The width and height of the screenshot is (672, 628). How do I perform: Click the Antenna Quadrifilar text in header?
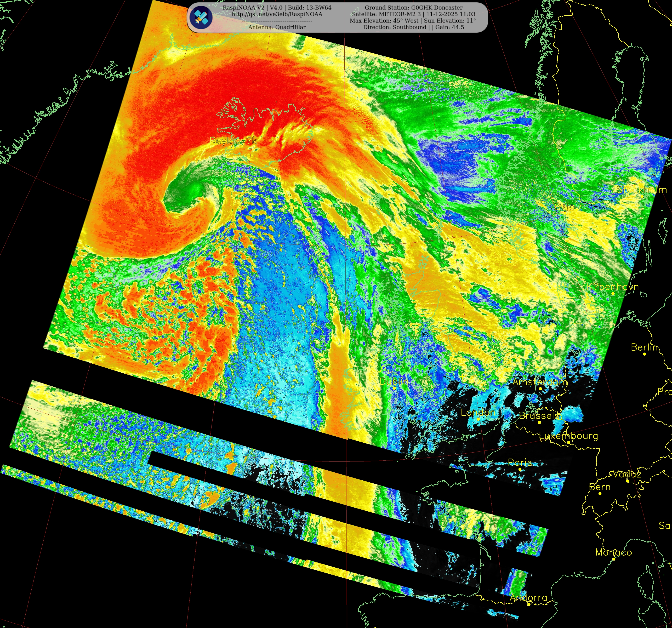(x=277, y=27)
